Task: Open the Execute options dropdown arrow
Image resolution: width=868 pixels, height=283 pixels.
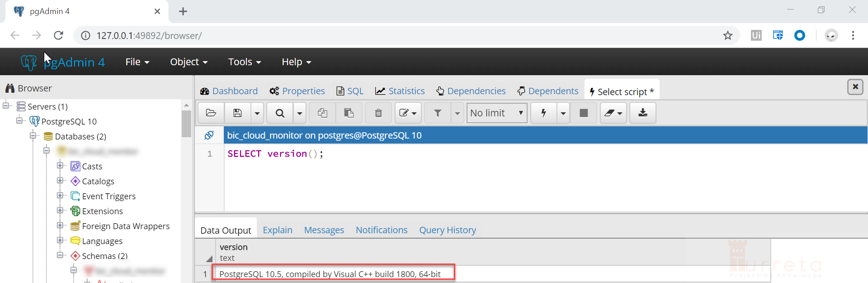Action: 563,113
